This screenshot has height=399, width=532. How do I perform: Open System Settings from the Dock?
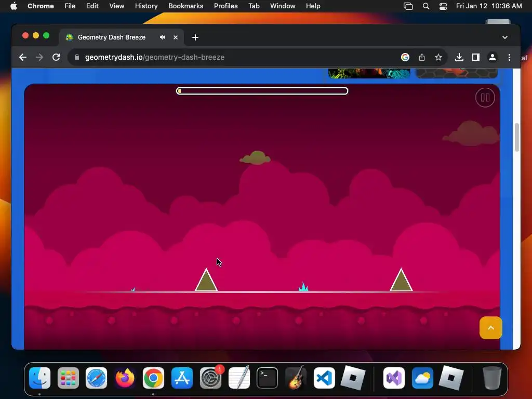click(211, 378)
